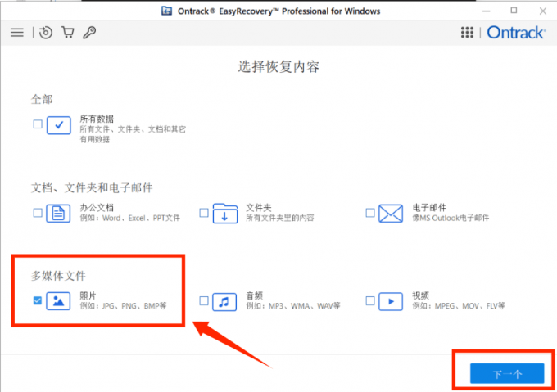Click the 办公文档 label
The image size is (557, 392).
(97, 208)
